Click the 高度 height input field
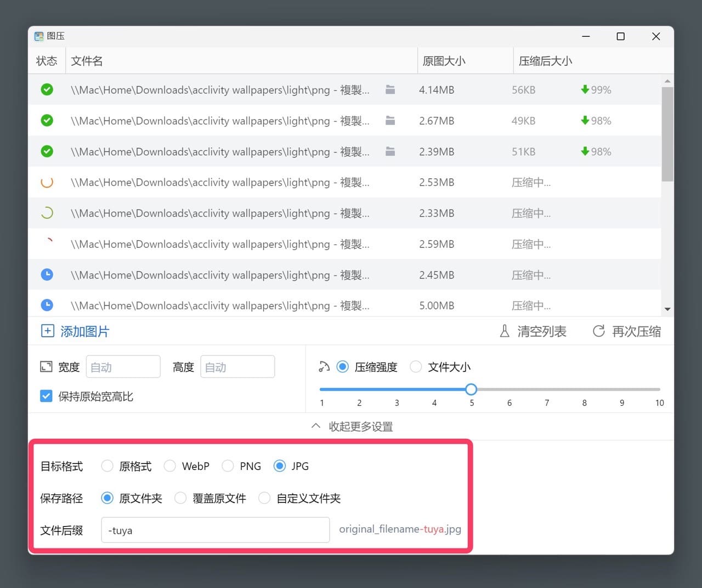Image resolution: width=702 pixels, height=588 pixels. click(237, 366)
